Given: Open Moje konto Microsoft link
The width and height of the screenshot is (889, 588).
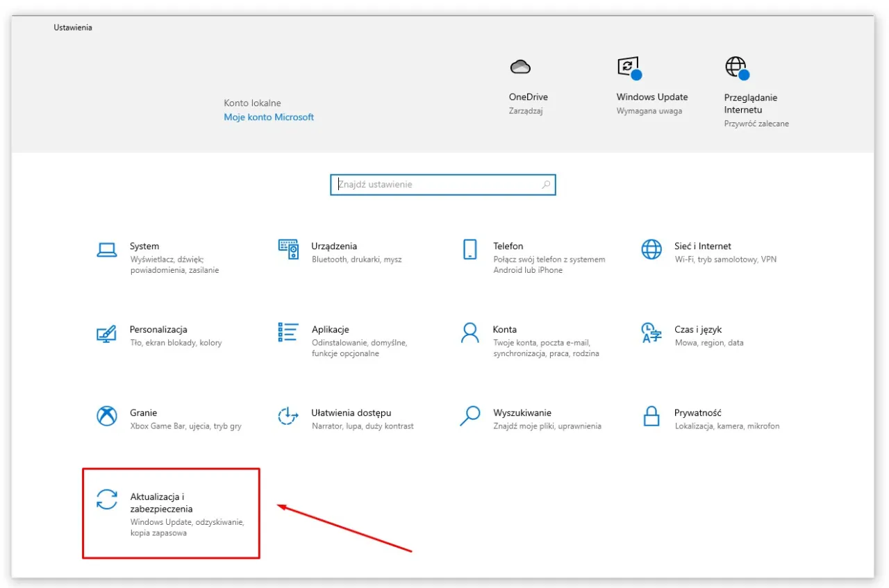Looking at the screenshot, I should point(269,117).
